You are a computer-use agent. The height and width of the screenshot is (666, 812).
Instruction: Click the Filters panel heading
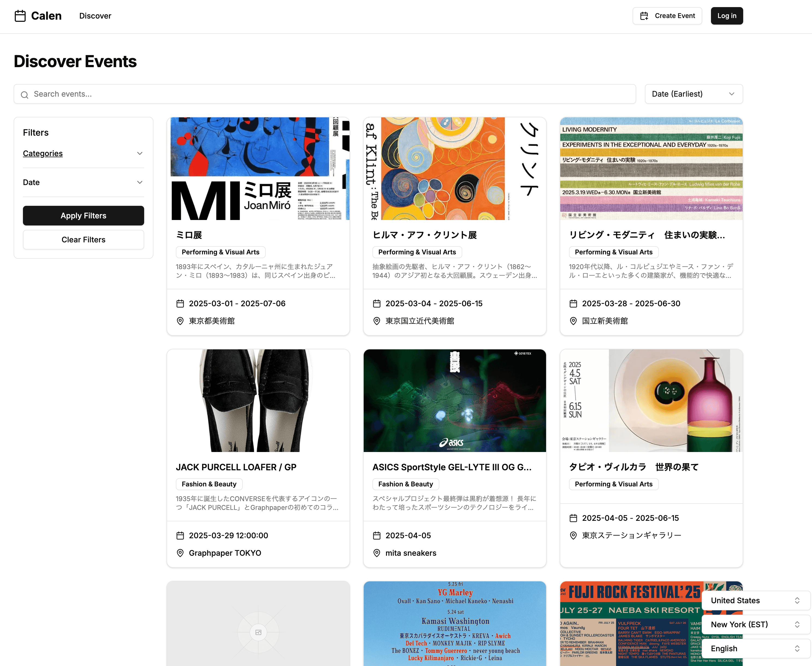point(36,133)
